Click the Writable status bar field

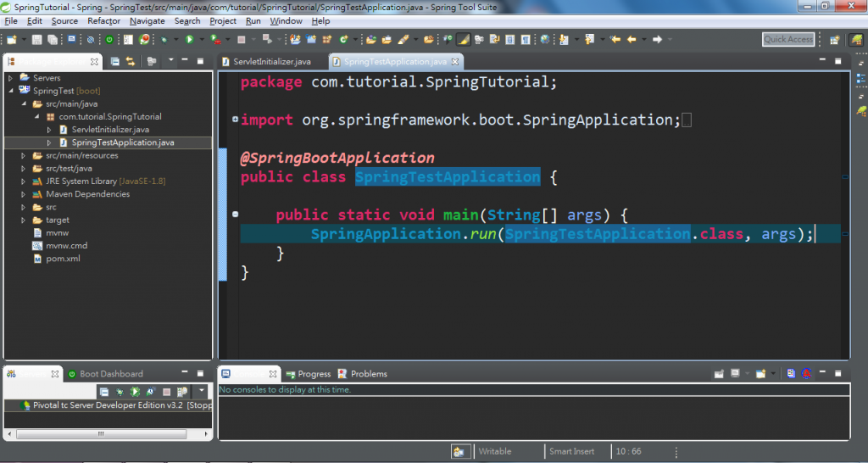coord(495,451)
